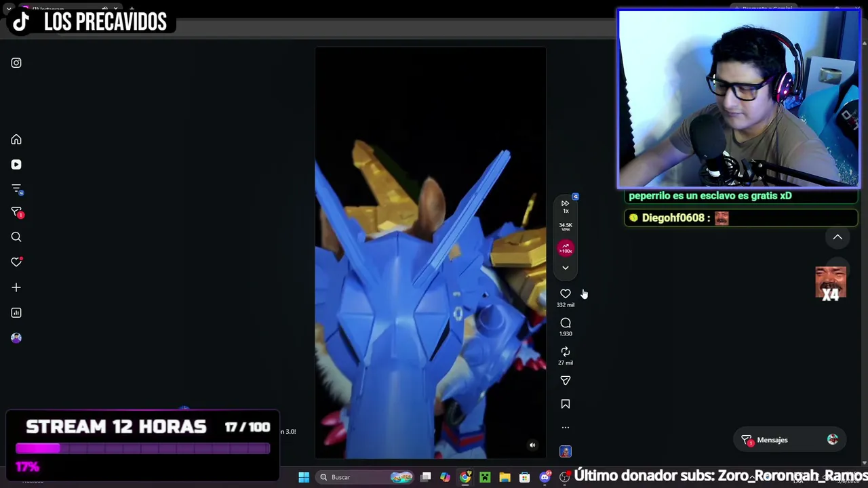Open Microsoft Store on the taskbar
The image size is (868, 488).
click(525, 477)
